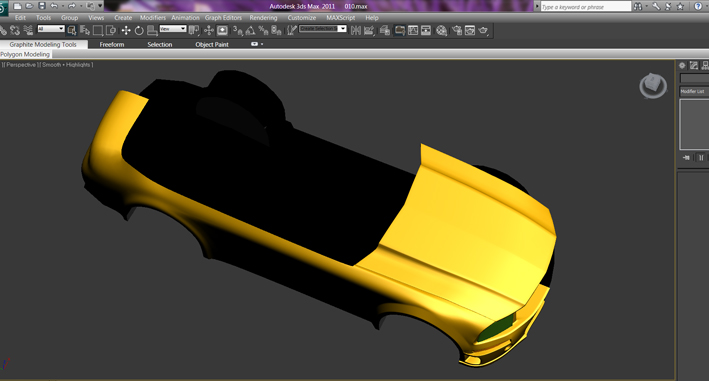The width and height of the screenshot is (709, 381).
Task: Click the Unlink Selection icon
Action: pos(15,30)
